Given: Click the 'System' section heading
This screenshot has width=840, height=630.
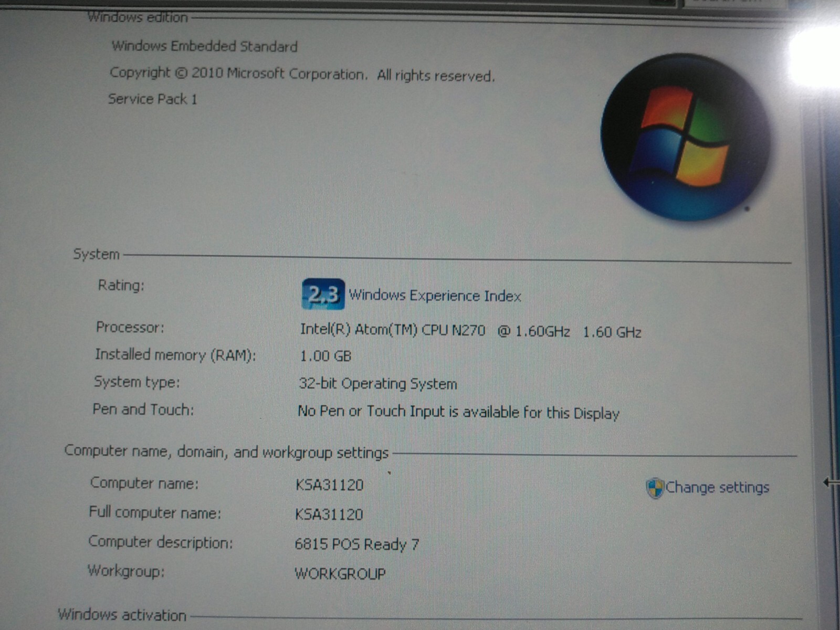Looking at the screenshot, I should (x=96, y=254).
